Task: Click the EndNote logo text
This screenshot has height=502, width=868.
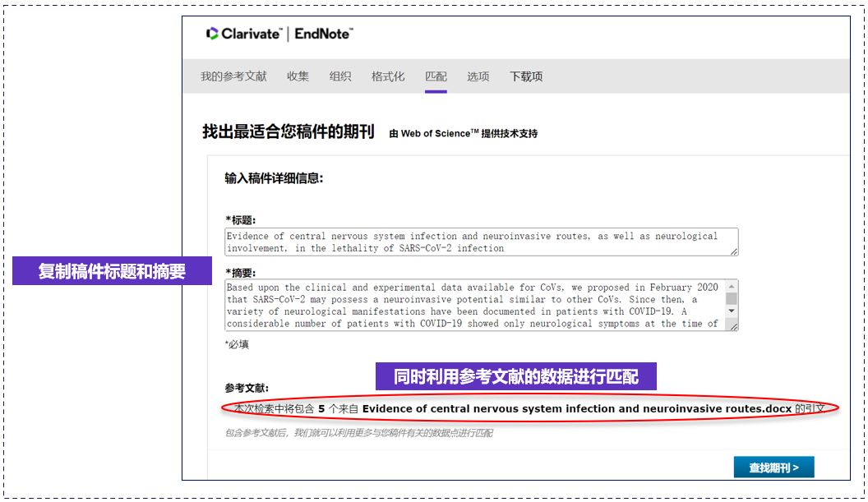Action: tap(323, 34)
